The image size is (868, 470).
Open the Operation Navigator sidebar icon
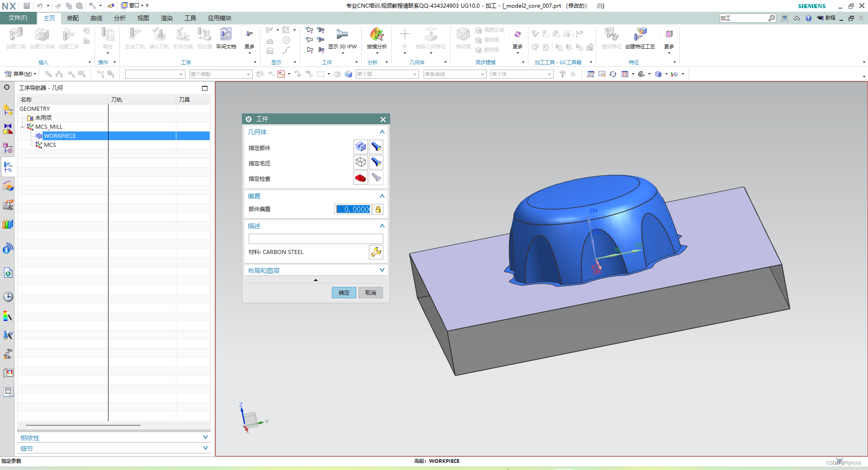(x=8, y=167)
